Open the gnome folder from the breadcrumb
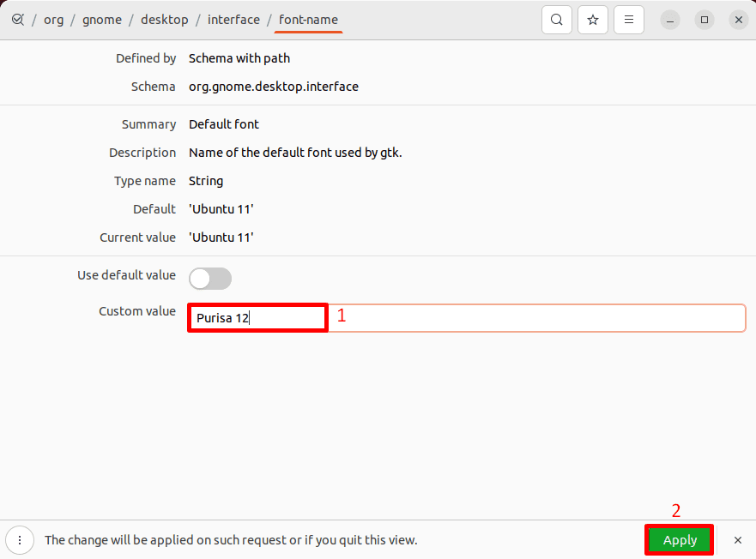This screenshot has width=756, height=559. 102,19
